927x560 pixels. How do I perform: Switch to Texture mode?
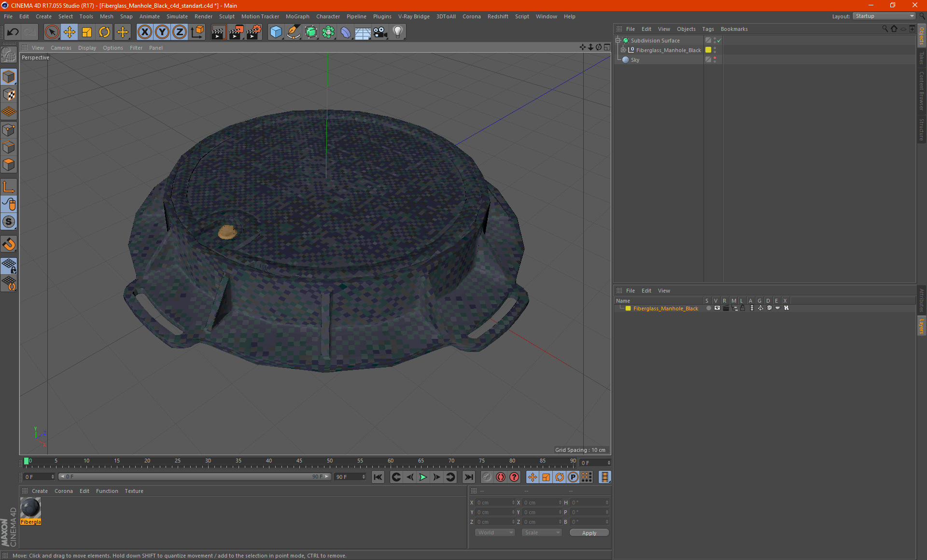tap(9, 95)
